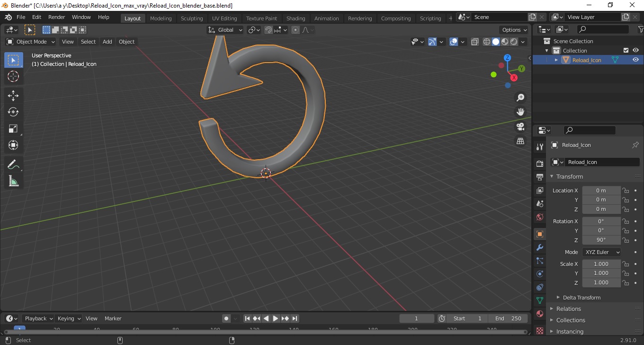Open the Material properties tab

pyautogui.click(x=539, y=314)
